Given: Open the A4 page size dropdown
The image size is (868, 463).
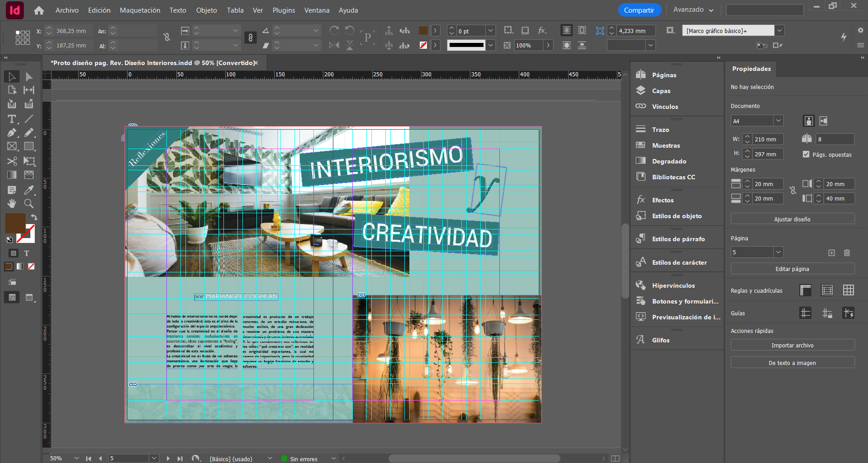Looking at the screenshot, I should point(778,120).
